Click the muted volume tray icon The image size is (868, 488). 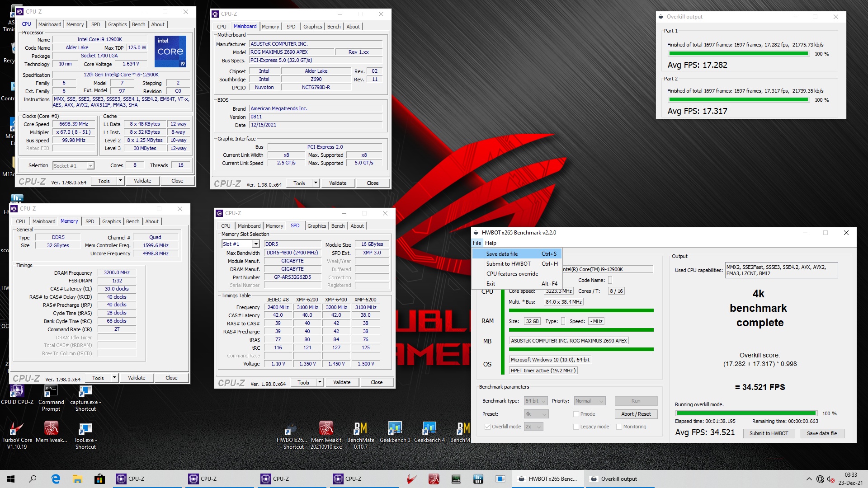pos(830,479)
